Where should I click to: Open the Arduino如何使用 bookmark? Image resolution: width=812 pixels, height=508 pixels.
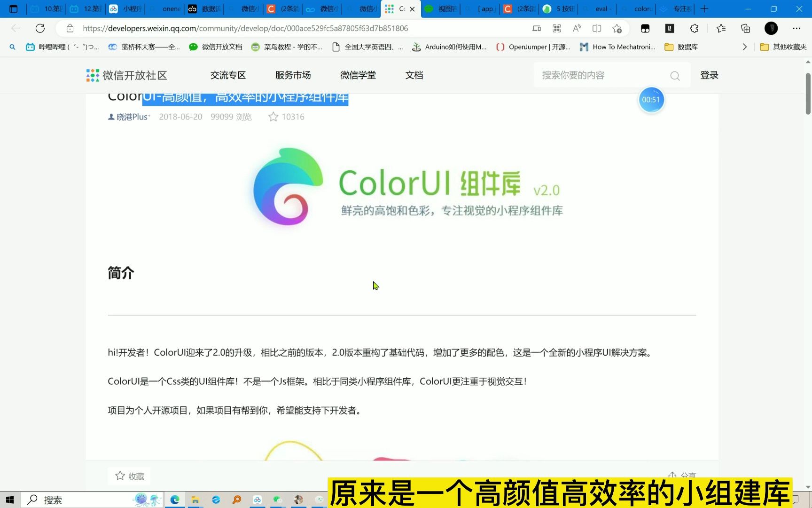coord(449,47)
